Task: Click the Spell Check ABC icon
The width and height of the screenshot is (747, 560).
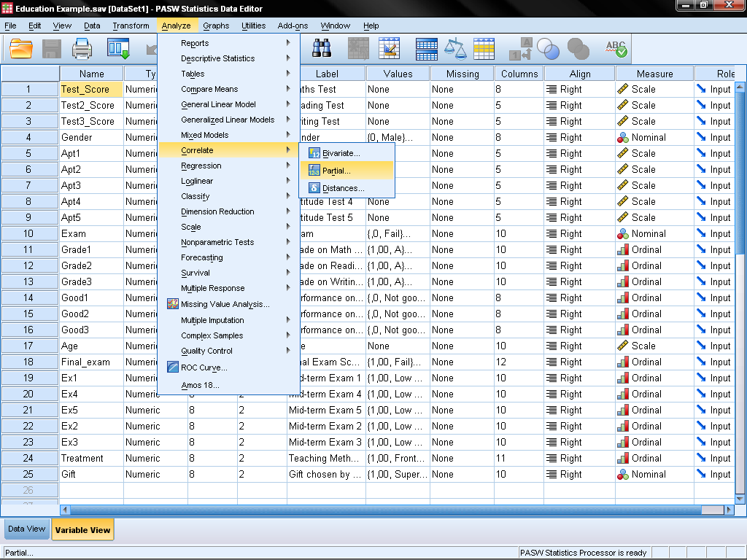Action: (x=616, y=49)
